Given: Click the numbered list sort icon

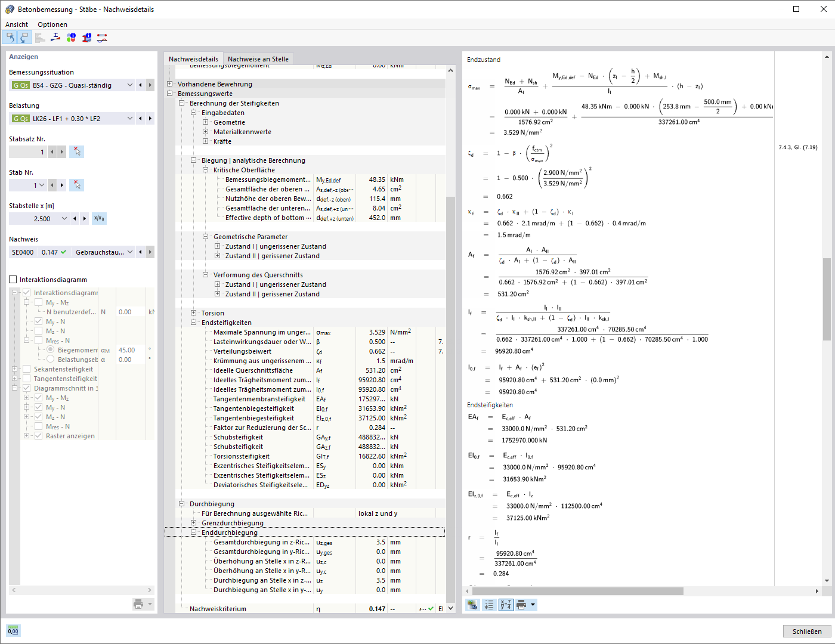Looking at the screenshot, I should (x=489, y=605).
